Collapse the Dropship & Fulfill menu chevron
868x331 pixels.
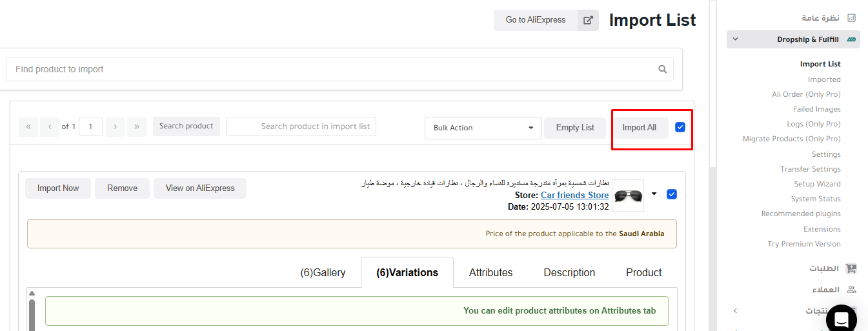point(735,39)
